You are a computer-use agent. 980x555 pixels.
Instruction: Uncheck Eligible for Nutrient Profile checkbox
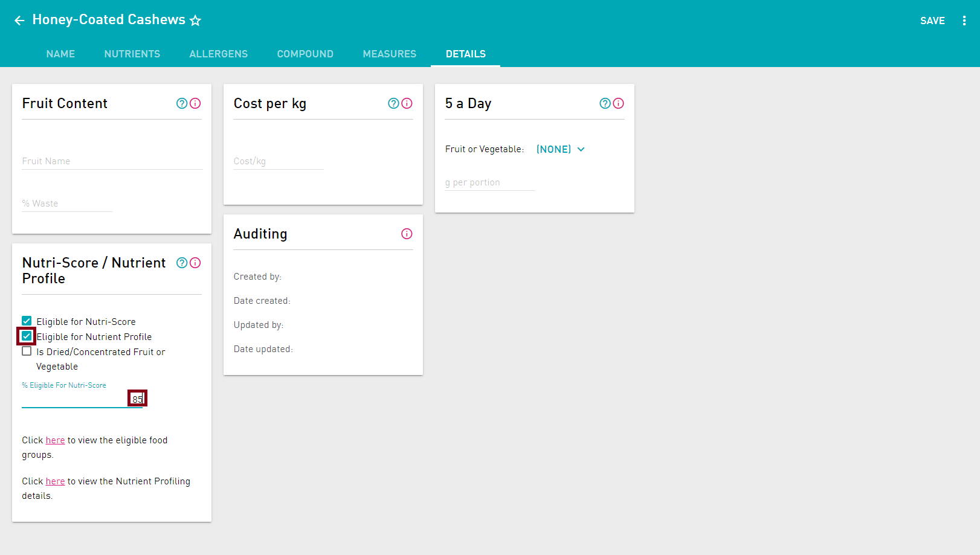pos(27,336)
